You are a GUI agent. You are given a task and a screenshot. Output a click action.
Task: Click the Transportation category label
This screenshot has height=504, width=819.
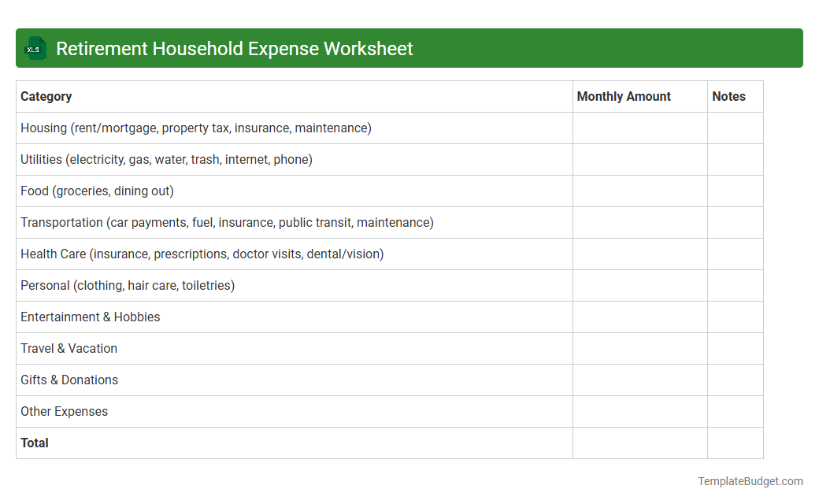(227, 222)
